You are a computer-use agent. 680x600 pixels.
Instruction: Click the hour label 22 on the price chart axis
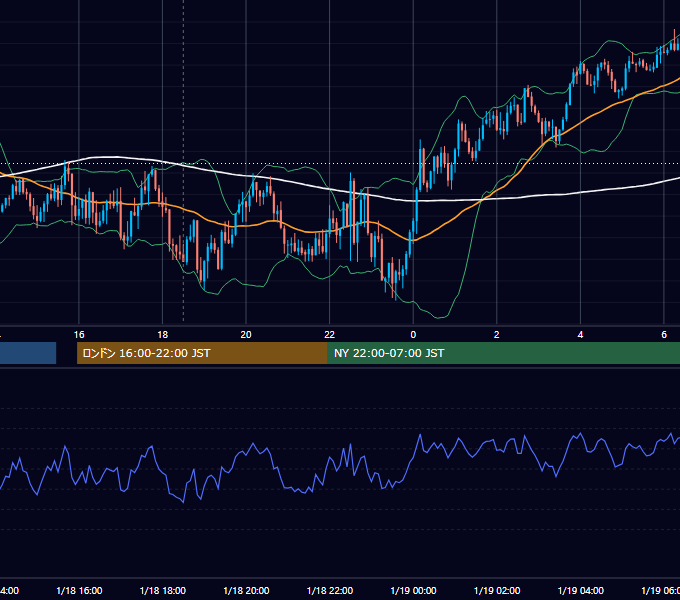tap(330, 335)
